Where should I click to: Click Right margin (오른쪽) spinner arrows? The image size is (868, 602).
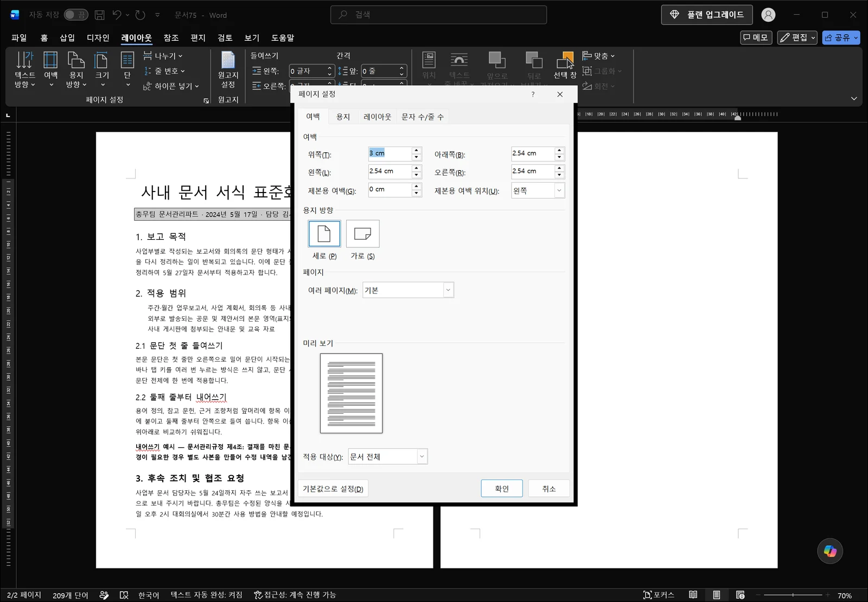(x=559, y=171)
